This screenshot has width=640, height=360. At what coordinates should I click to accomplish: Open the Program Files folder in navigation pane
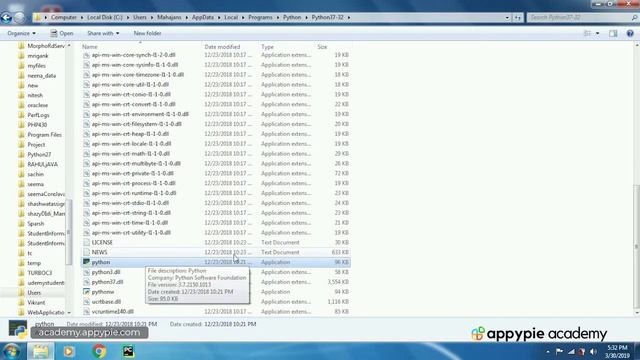click(44, 135)
